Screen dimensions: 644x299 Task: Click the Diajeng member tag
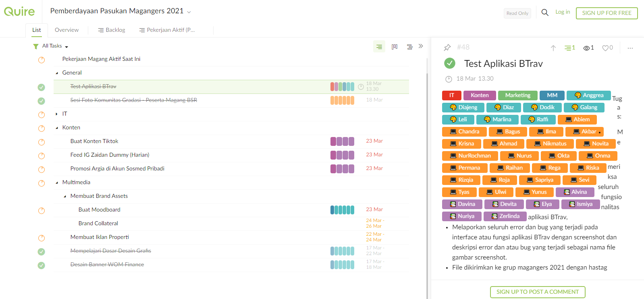(x=463, y=108)
